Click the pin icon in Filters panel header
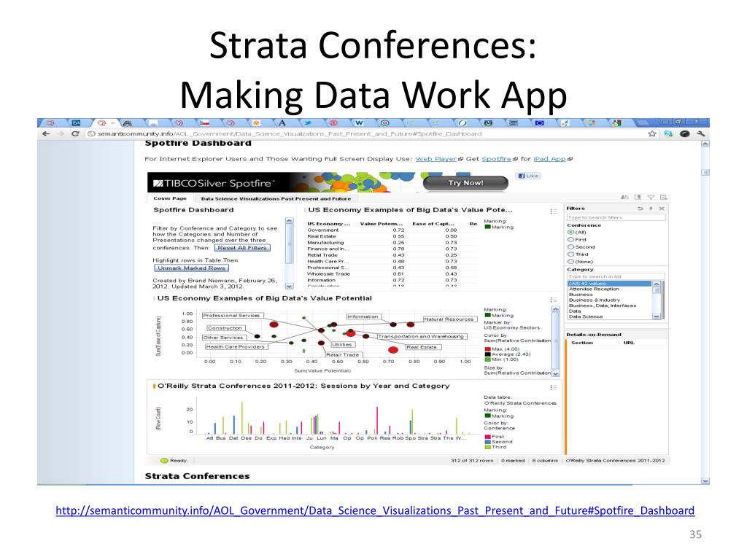747x560 pixels. click(651, 209)
